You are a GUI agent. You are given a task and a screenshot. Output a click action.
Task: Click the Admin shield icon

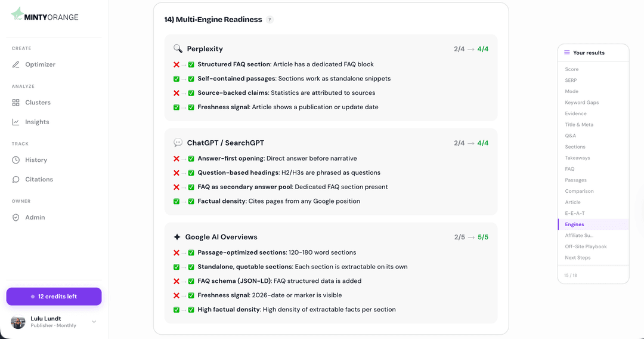tap(16, 217)
